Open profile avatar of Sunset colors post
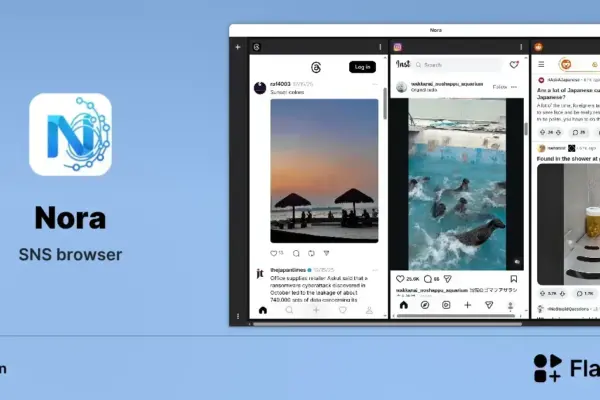This screenshot has height=400, width=600. (x=260, y=88)
